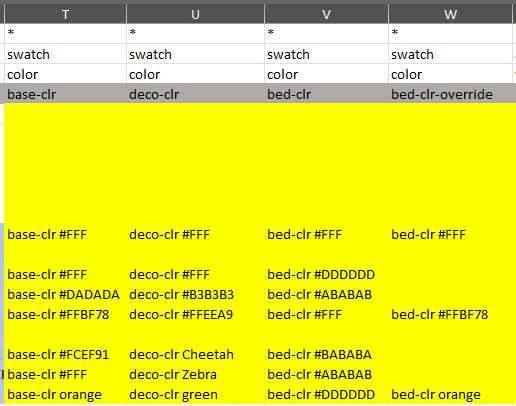The height and width of the screenshot is (406, 516).
Task: Select column V header
Action: [x=326, y=14]
